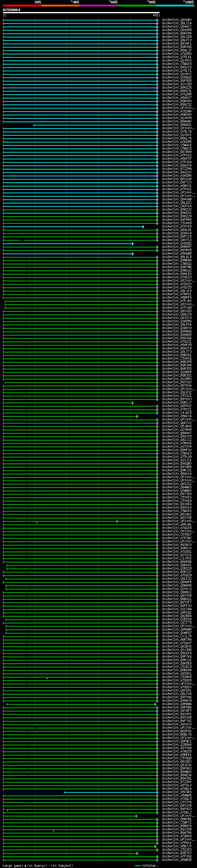Viewport: 197px width, 868px height.
Task: Select the UniRef100_Q5N7N1 label
Action: pyautogui.click(x=176, y=819)
